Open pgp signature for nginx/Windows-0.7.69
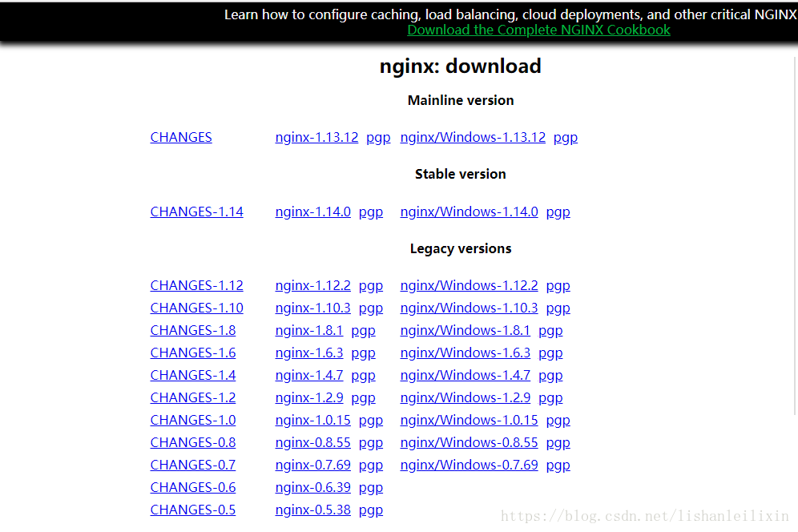798x532 pixels. (x=558, y=465)
